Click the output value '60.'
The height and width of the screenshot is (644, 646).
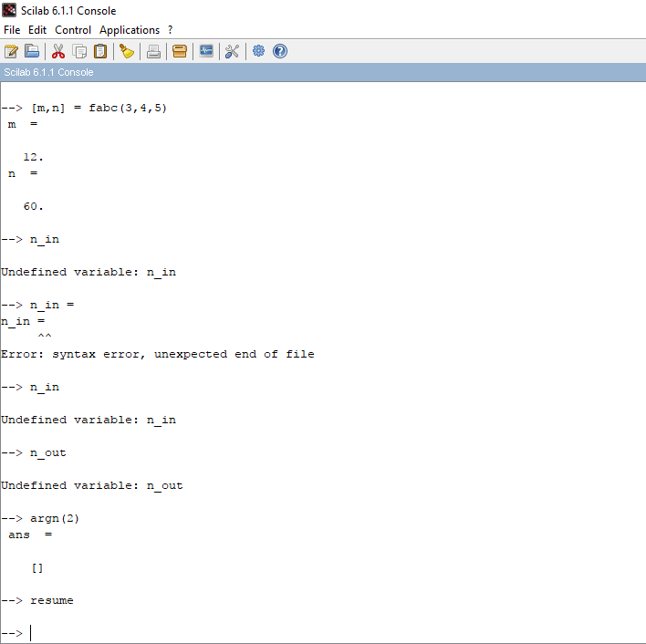(33, 206)
